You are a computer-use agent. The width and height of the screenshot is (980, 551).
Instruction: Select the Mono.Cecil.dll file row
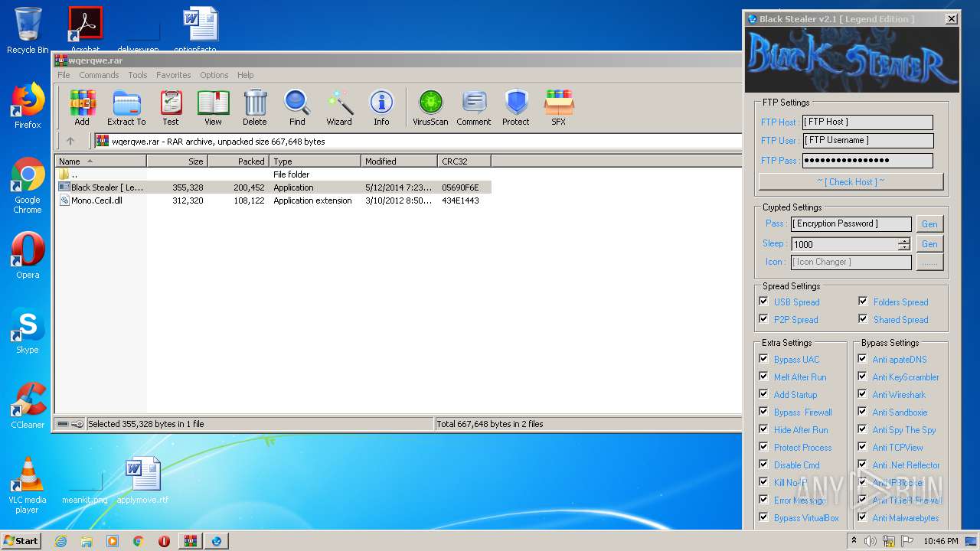point(273,201)
